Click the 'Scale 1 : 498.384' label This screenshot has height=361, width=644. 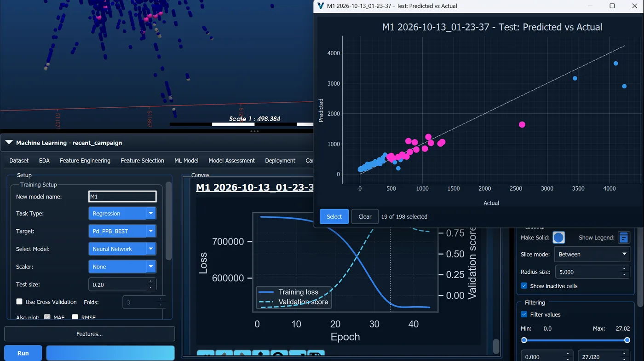point(255,119)
